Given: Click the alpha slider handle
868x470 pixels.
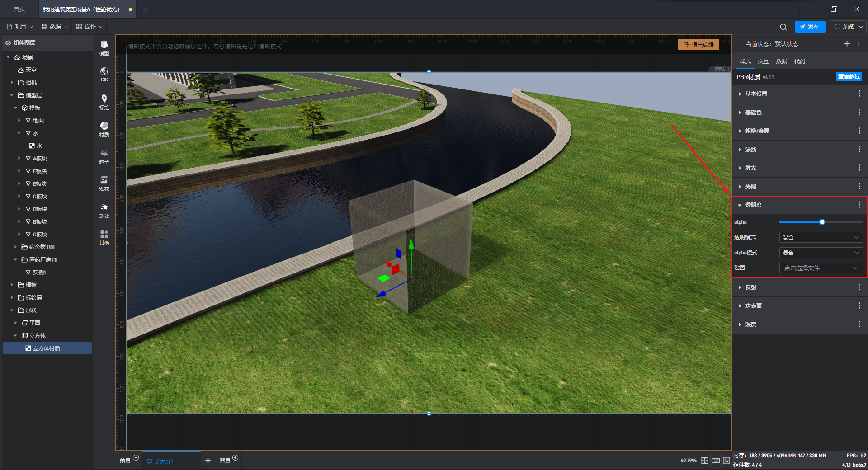Looking at the screenshot, I should 822,222.
